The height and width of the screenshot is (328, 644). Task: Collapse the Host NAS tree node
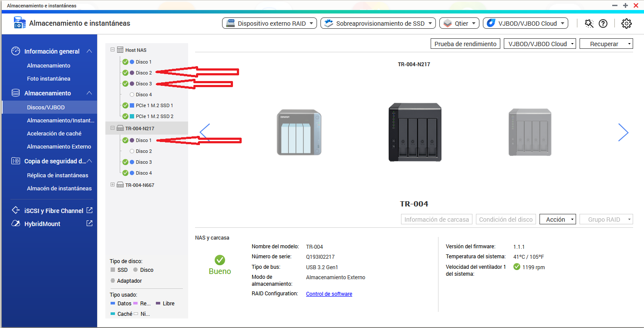(x=113, y=50)
